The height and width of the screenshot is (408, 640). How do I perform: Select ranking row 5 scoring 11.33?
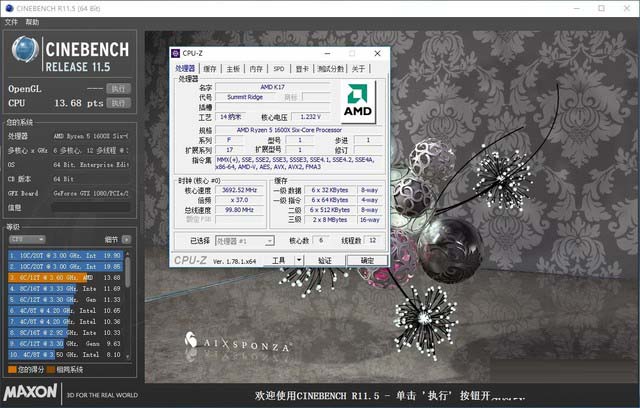(65, 299)
